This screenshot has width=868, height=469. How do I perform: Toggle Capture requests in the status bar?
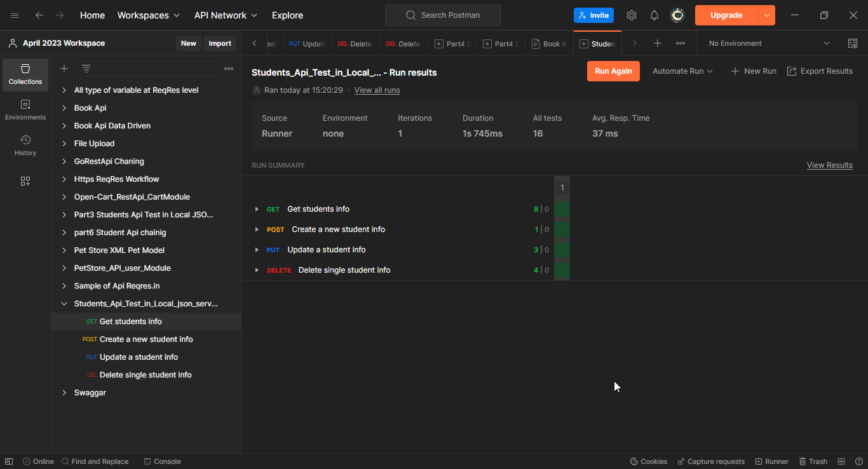tap(711, 461)
